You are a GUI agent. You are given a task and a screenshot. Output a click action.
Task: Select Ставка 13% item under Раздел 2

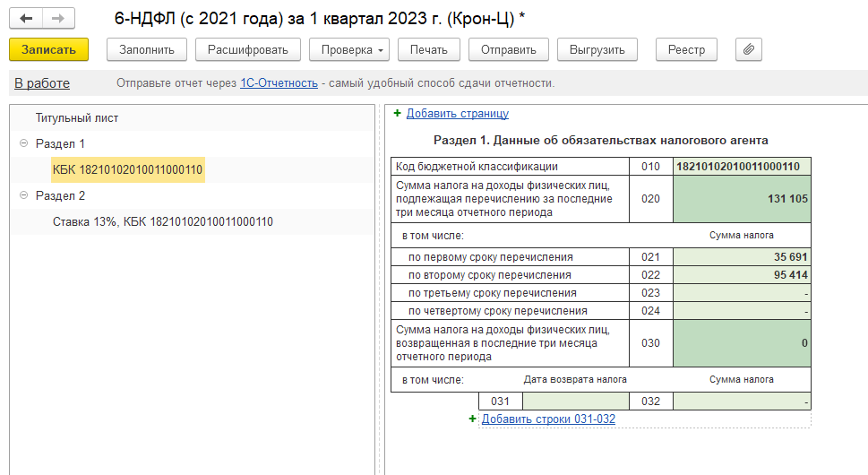click(163, 221)
